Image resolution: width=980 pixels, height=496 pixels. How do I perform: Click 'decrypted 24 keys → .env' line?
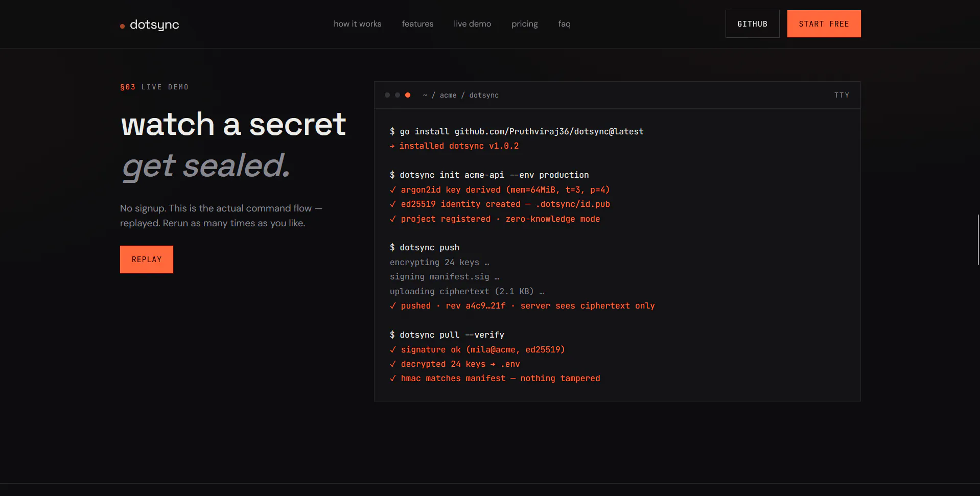pos(455,364)
